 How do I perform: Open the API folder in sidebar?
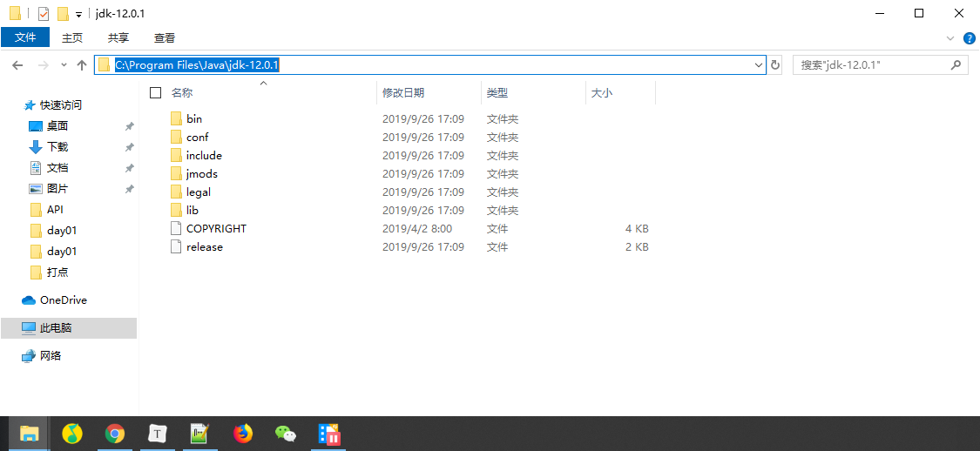point(55,210)
